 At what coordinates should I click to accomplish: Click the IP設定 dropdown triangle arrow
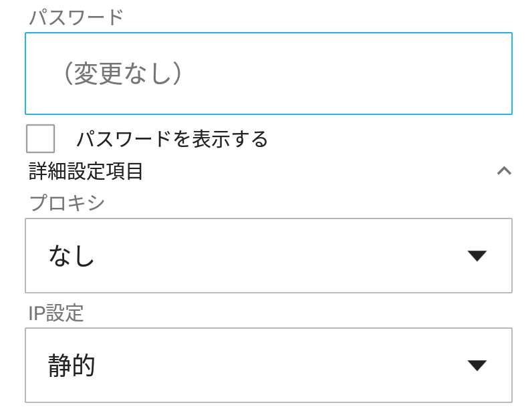(477, 365)
